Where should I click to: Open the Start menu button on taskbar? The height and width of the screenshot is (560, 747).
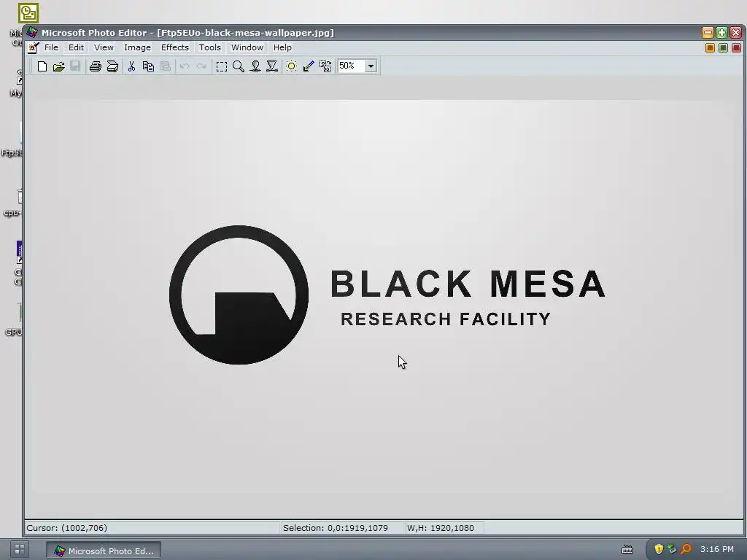point(20,548)
